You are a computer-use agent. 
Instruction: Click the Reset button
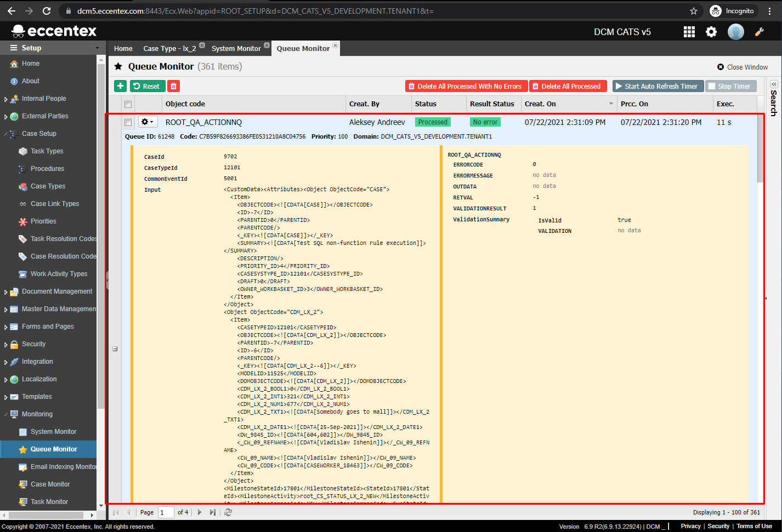tap(148, 86)
